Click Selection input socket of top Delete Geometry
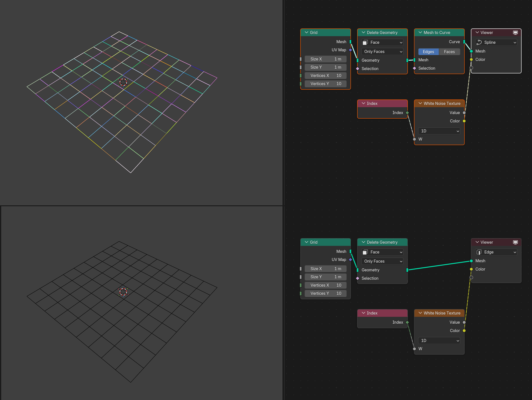 (x=358, y=69)
